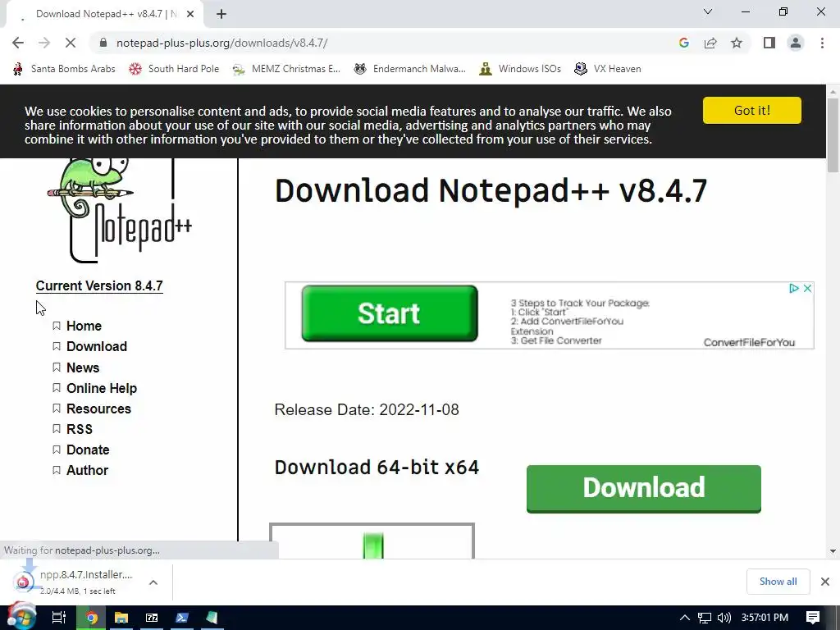
Task: Show all downloads
Action: point(778,582)
